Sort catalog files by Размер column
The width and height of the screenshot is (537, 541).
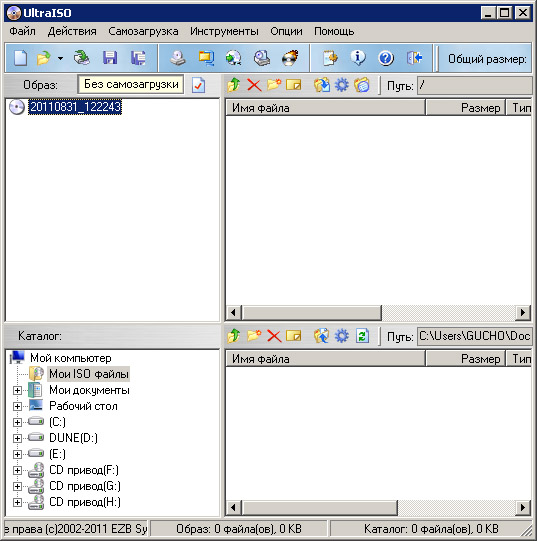tap(466, 358)
